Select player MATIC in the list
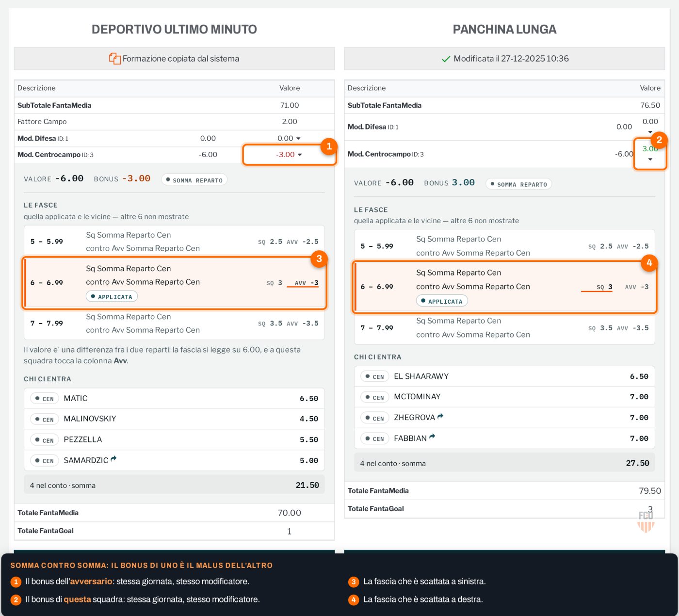679x616 pixels. pyautogui.click(x=76, y=398)
